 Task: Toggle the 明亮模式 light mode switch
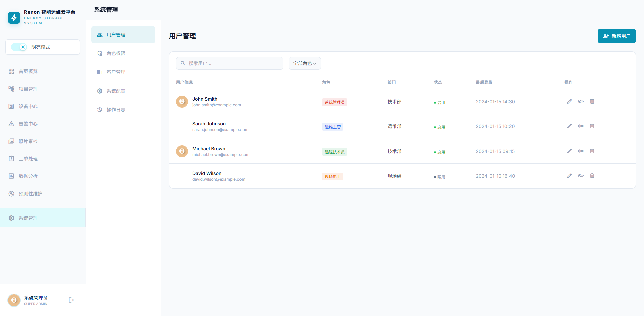19,47
